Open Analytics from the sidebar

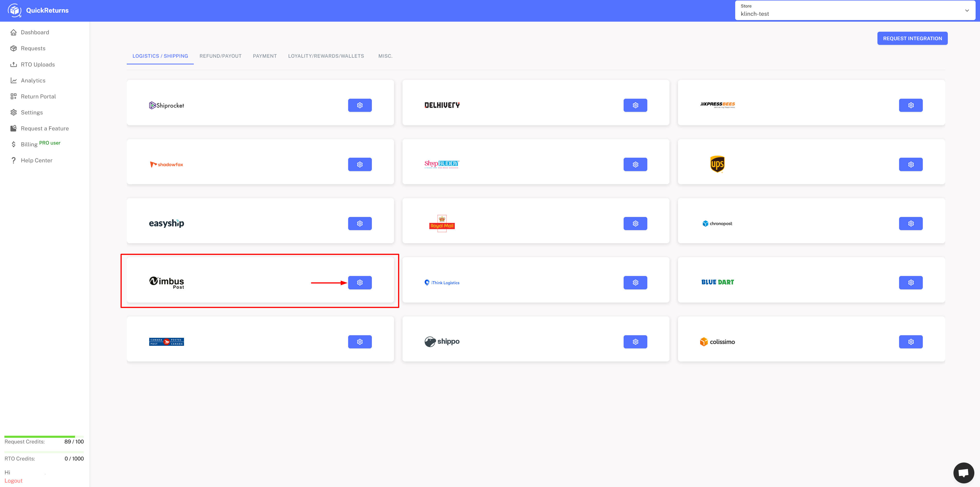click(x=33, y=80)
